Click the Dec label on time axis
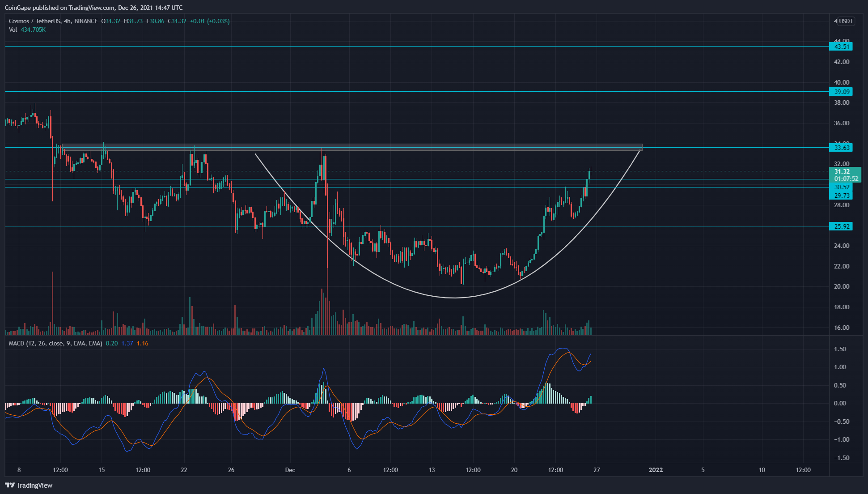This screenshot has height=494, width=868. pyautogui.click(x=290, y=470)
